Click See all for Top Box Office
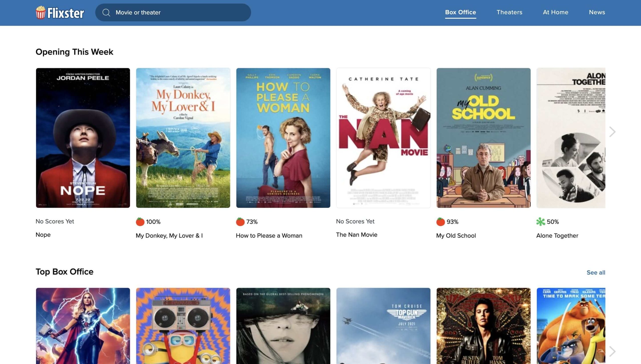Screen dimensions: 641x364 596,272
